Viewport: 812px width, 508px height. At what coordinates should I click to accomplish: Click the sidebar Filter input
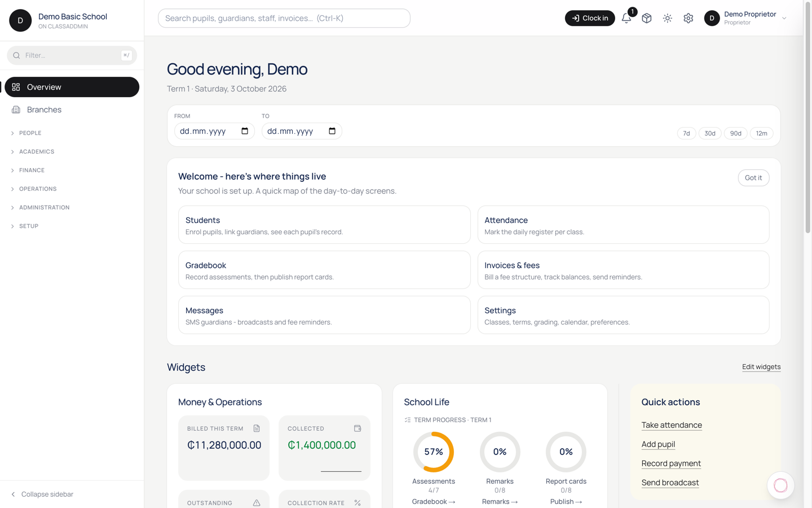[72, 55]
